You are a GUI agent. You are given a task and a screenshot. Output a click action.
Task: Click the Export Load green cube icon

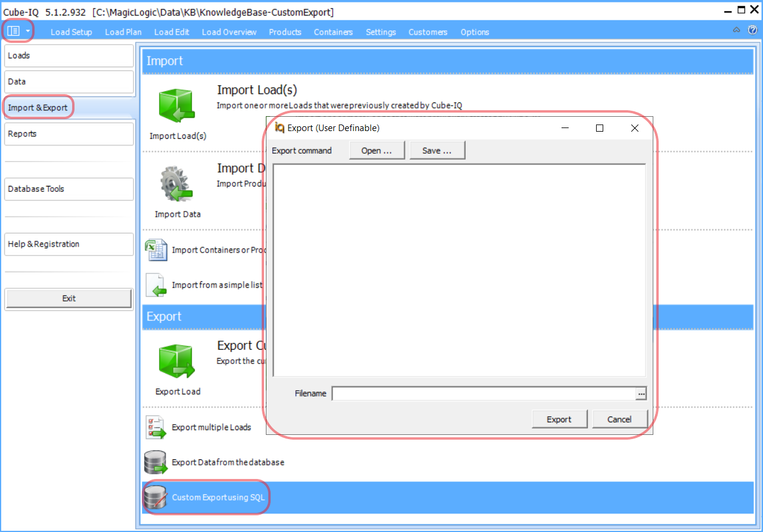(176, 362)
